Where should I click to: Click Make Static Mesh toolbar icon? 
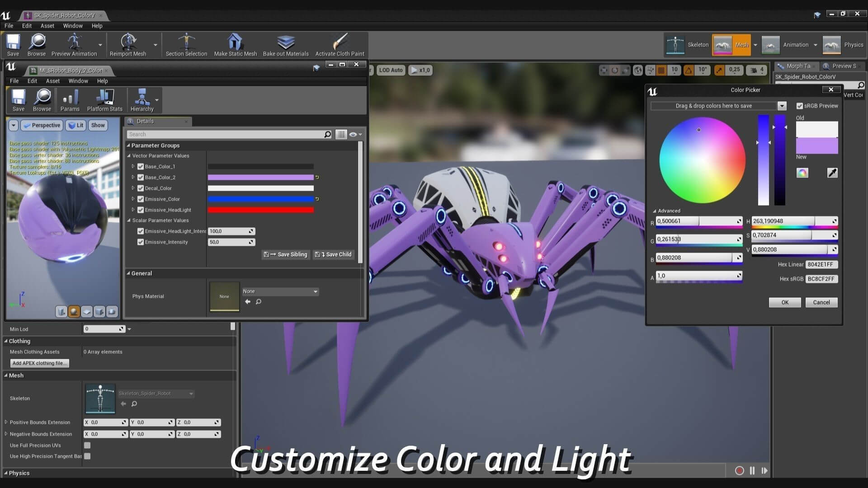pos(235,45)
